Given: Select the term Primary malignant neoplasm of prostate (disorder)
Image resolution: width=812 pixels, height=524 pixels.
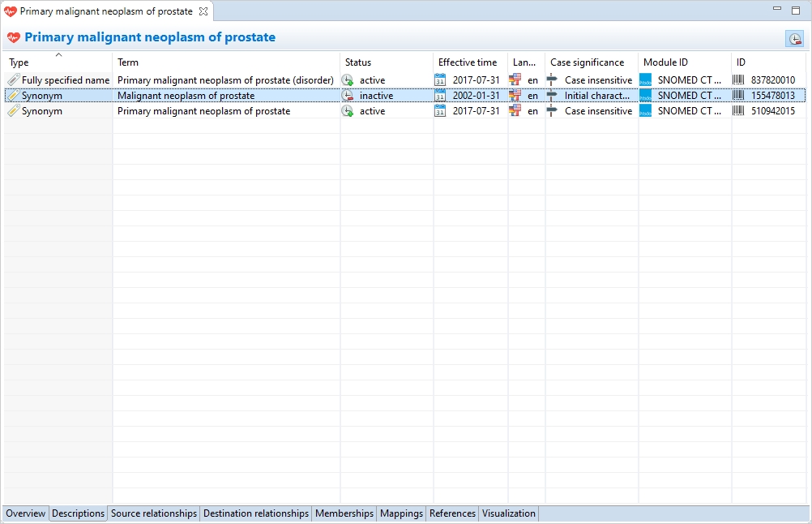Looking at the screenshot, I should tap(225, 80).
